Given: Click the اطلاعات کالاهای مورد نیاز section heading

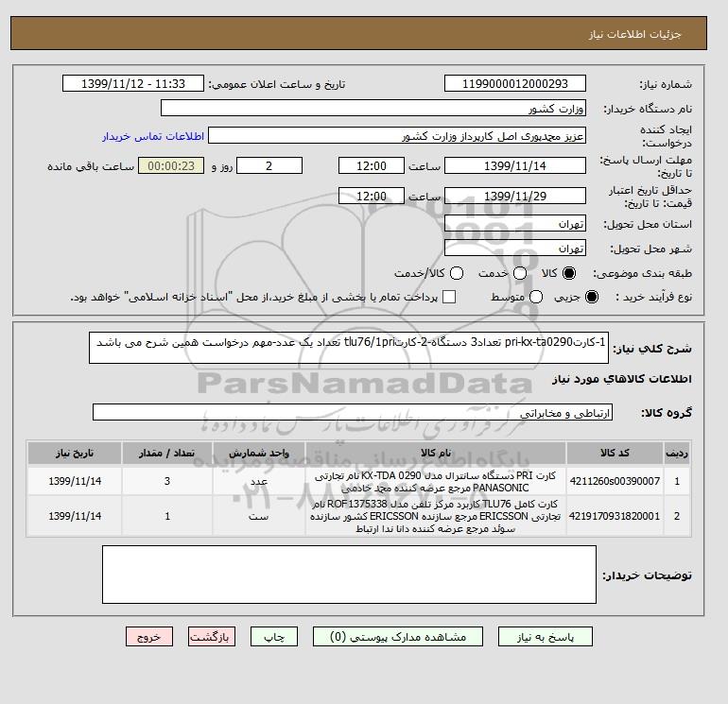Looking at the screenshot, I should tap(622, 379).
